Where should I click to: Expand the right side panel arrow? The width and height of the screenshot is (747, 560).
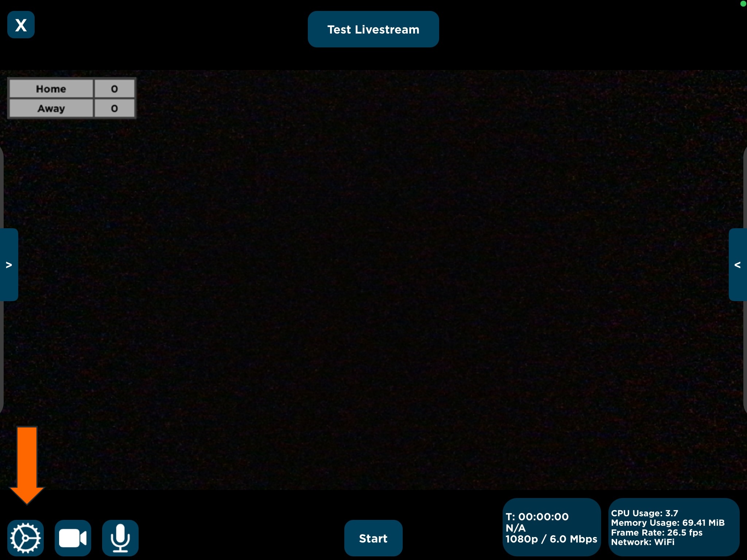(x=738, y=265)
